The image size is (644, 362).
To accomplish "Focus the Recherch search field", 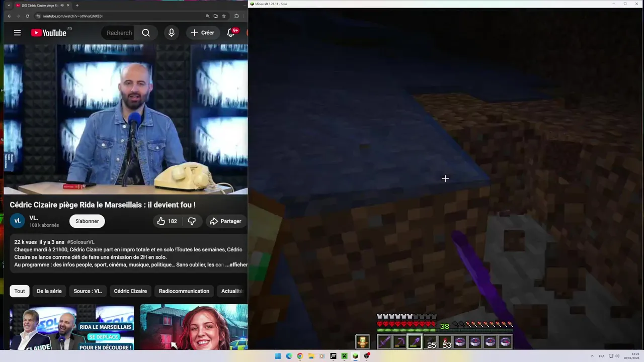I will tap(119, 33).
